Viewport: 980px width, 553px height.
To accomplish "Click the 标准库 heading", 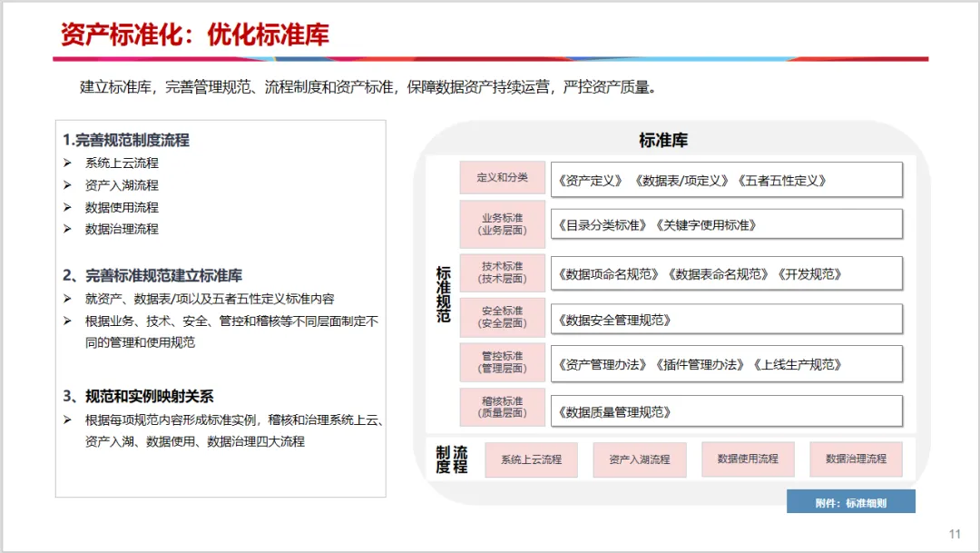I will coord(663,140).
